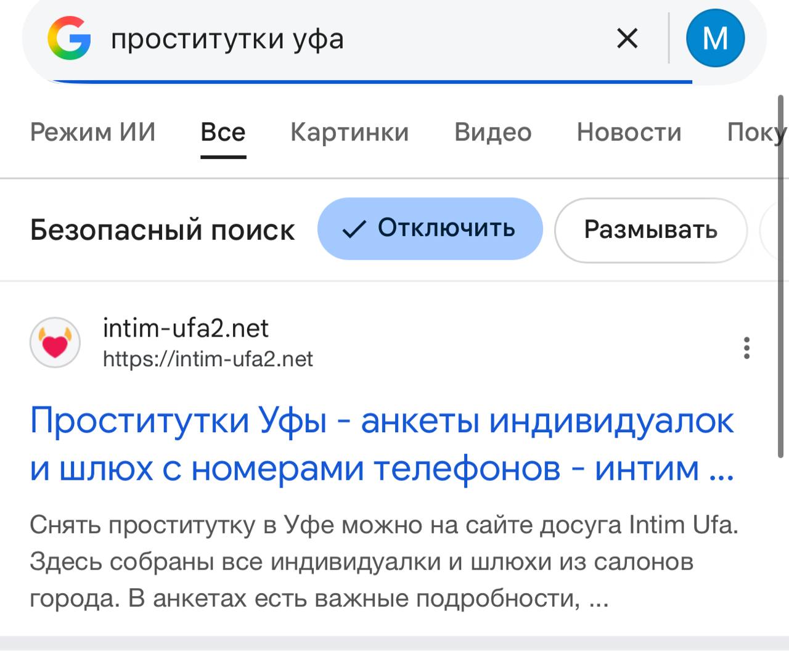Tap the partially visible chip after Размывать
The height and width of the screenshot is (672, 789).
772,230
